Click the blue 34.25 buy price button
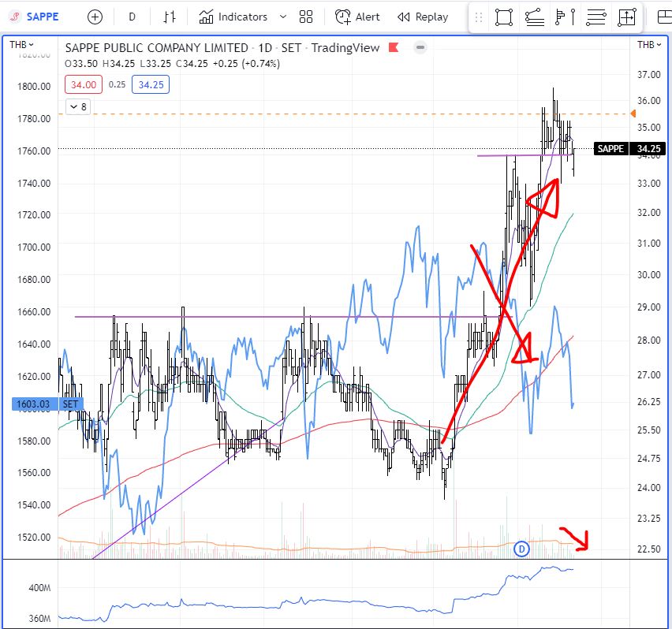This screenshot has height=629, width=672. click(x=151, y=85)
